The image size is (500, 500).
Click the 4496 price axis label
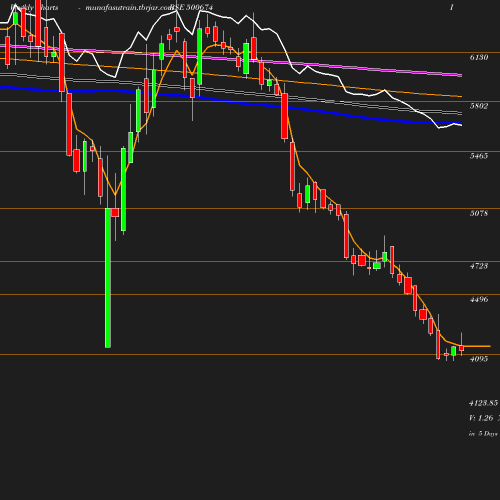click(479, 299)
